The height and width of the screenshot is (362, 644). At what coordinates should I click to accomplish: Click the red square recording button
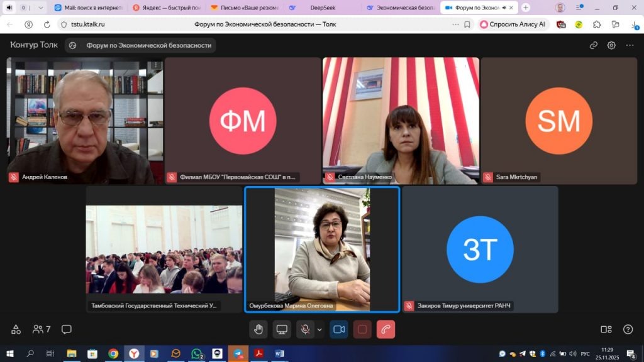pos(362,329)
